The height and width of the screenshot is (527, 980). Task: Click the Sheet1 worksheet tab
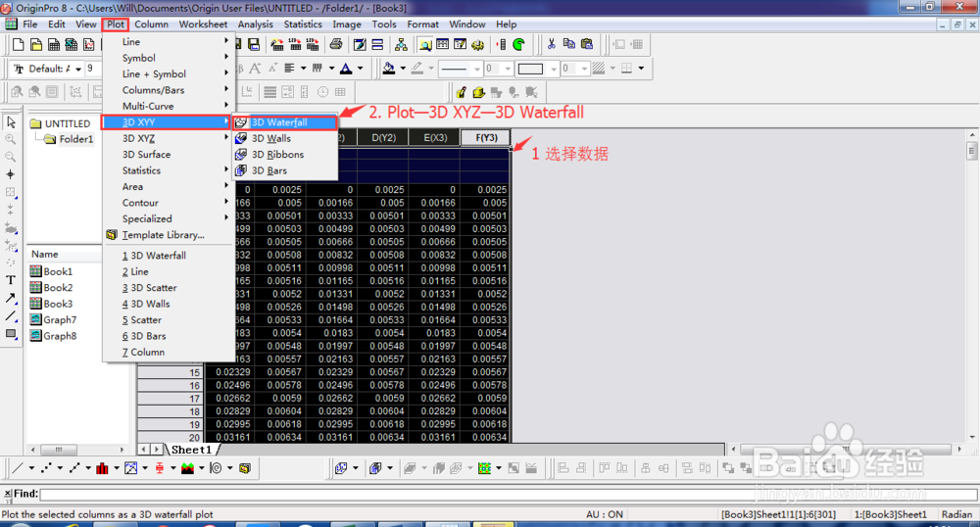click(192, 450)
